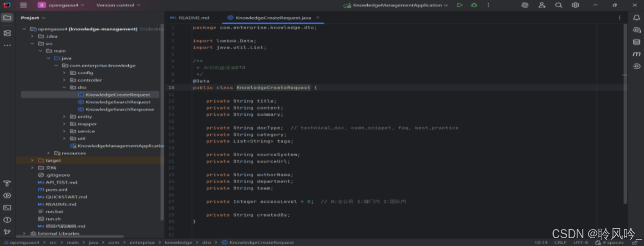Open the main hamburger menu
The image size is (644, 246).
pos(23,5)
